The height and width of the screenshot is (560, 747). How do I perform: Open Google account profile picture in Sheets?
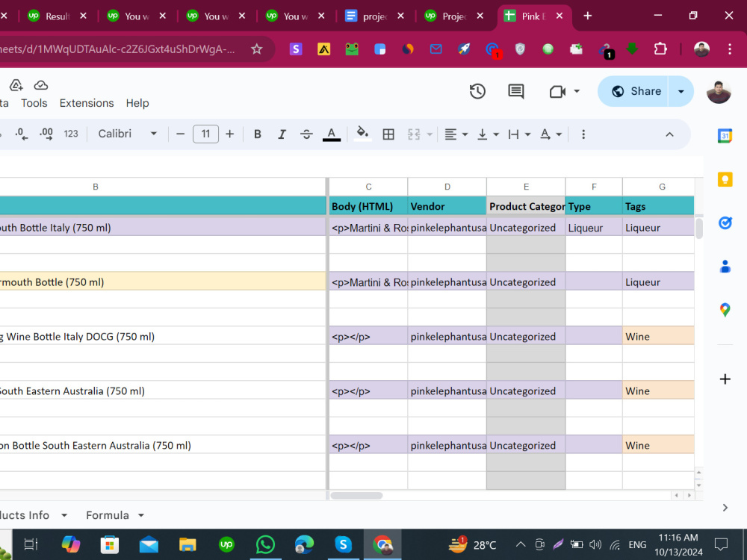tap(719, 91)
